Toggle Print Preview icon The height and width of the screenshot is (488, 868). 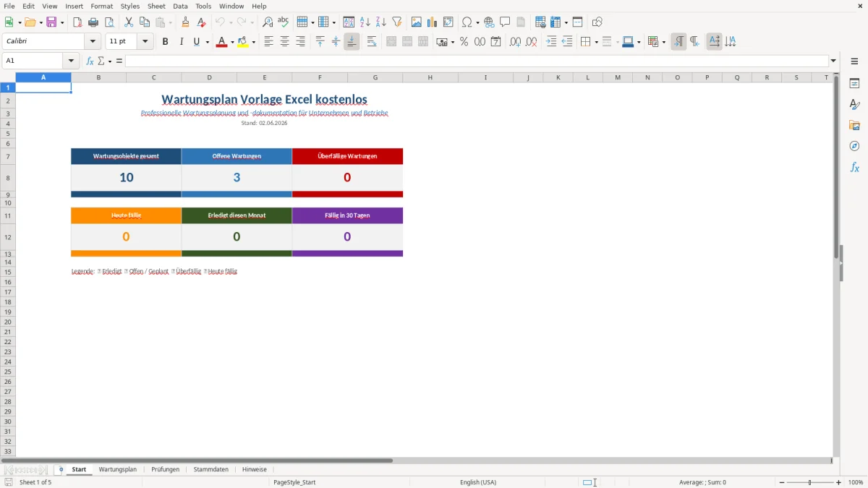109,22
